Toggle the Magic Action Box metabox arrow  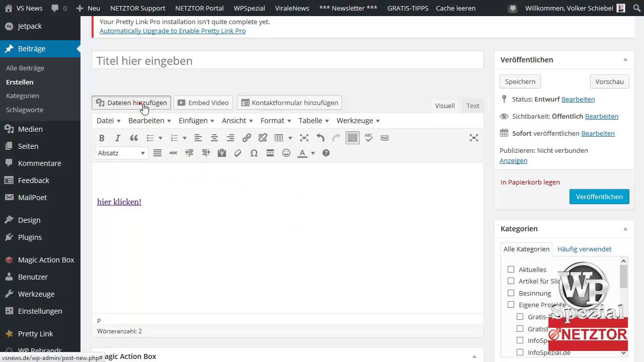point(474,356)
